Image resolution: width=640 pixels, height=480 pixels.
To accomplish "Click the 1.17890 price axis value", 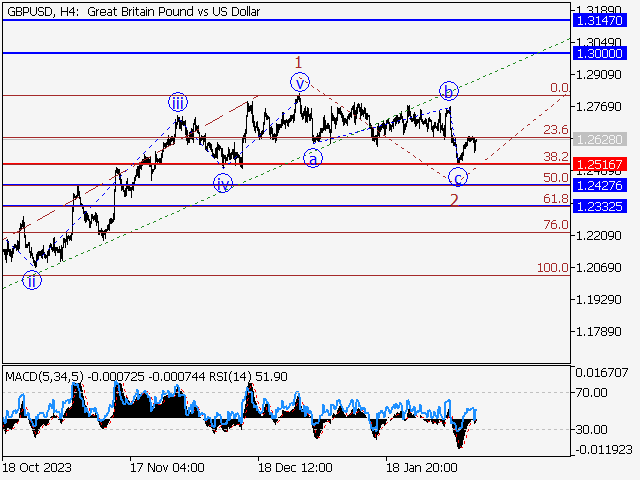I will (x=598, y=332).
